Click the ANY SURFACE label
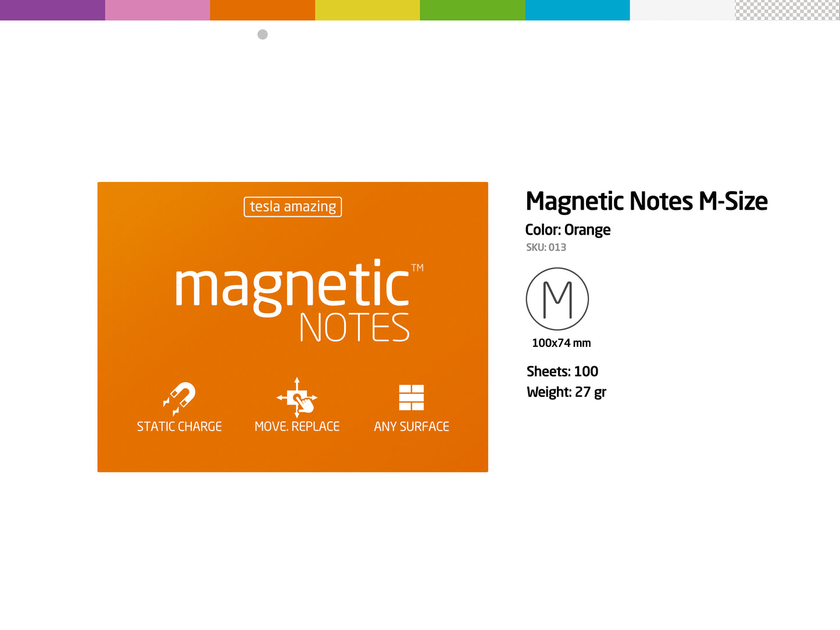The image size is (840, 630). tap(412, 427)
